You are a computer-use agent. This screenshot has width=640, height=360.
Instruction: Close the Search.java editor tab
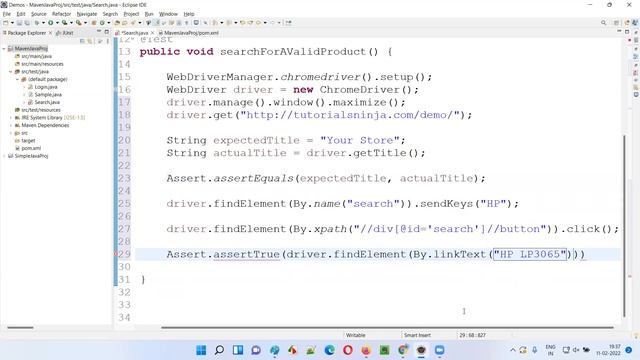tap(152, 33)
